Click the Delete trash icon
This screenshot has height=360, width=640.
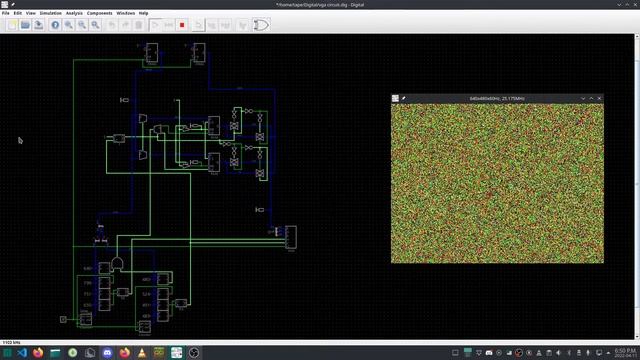click(x=139, y=25)
